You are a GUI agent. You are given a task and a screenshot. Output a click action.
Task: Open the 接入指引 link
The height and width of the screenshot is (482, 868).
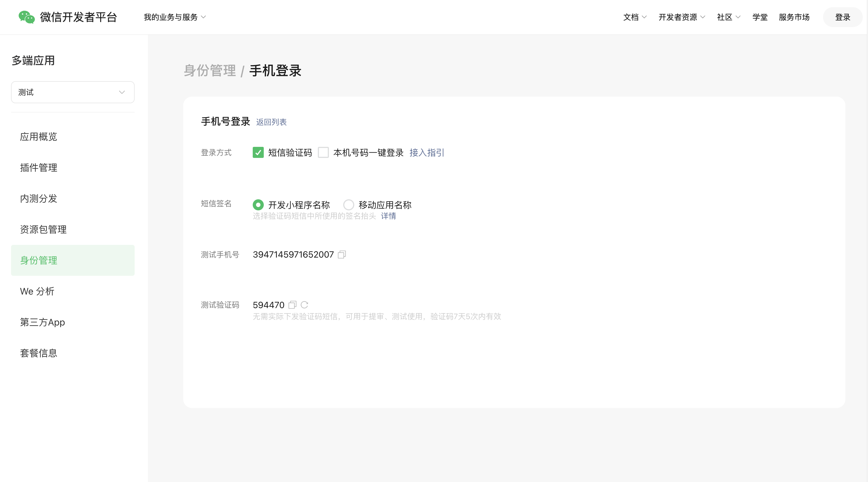pyautogui.click(x=427, y=153)
